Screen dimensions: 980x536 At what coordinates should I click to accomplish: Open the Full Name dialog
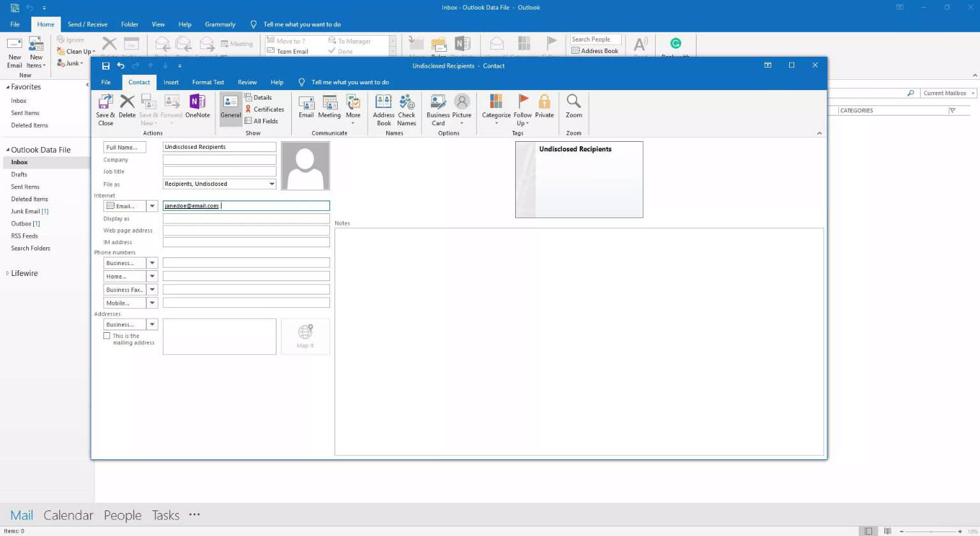pyautogui.click(x=124, y=146)
